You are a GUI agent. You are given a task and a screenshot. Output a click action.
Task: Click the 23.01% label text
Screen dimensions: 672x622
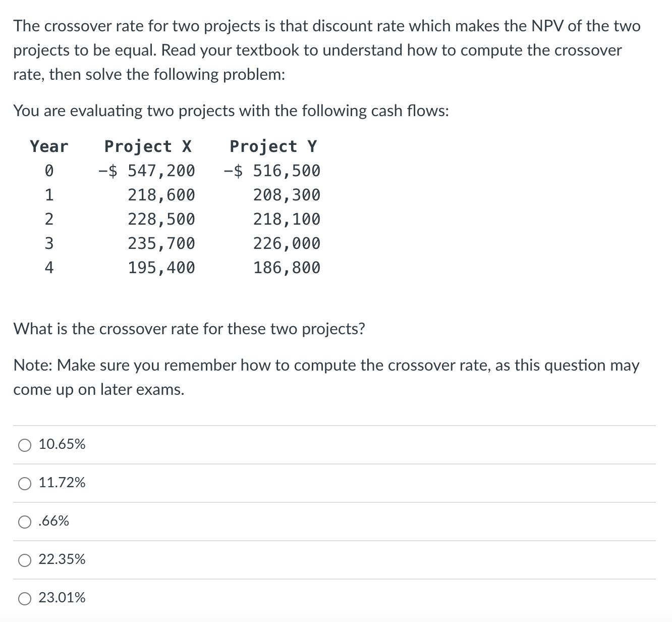pyautogui.click(x=62, y=598)
